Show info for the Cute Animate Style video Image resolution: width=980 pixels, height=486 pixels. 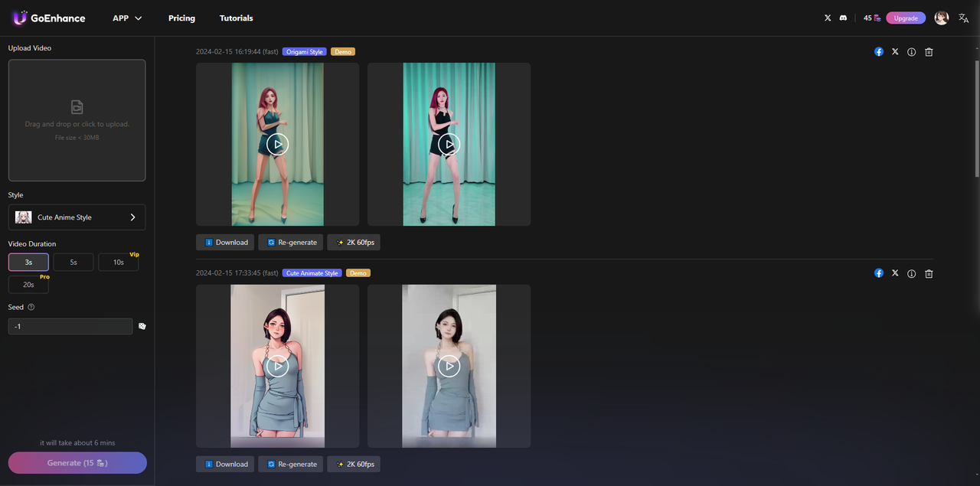click(911, 273)
